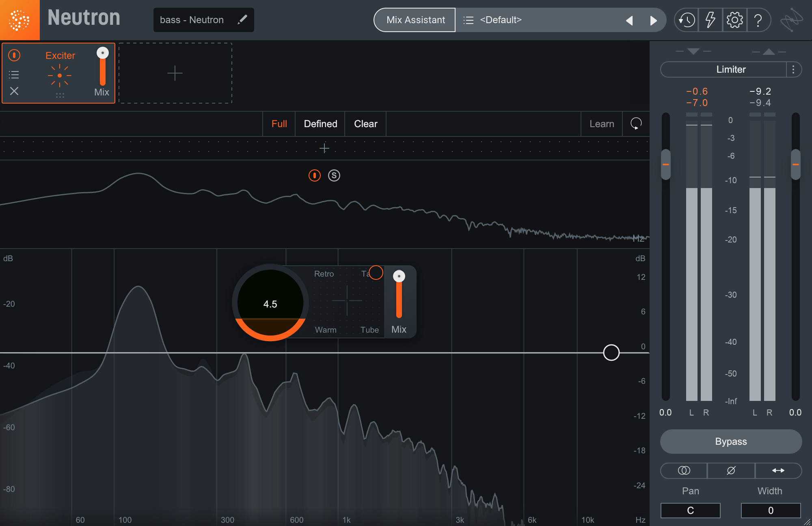The width and height of the screenshot is (812, 526).
Task: Toggle the Limiter button
Action: click(724, 69)
